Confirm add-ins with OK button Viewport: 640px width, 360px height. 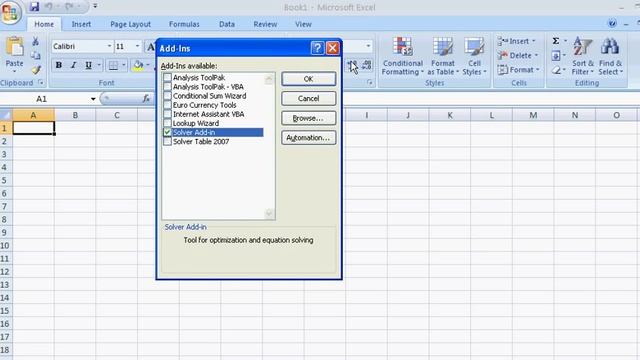[309, 79]
